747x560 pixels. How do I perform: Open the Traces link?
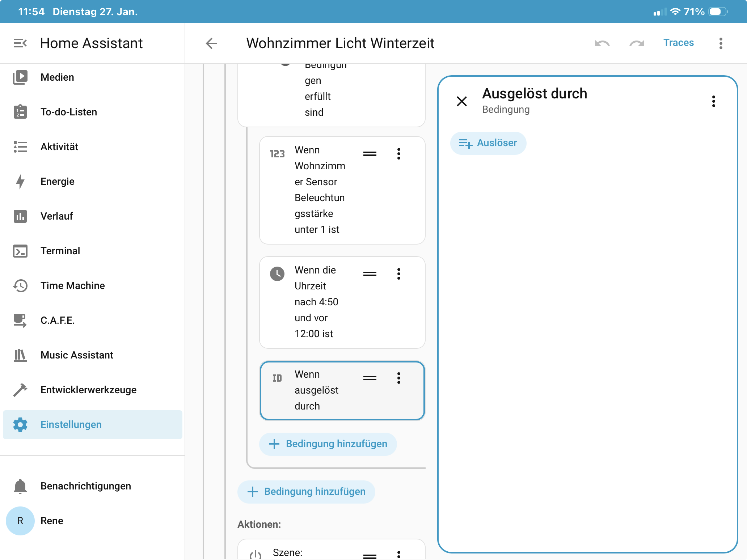(678, 43)
